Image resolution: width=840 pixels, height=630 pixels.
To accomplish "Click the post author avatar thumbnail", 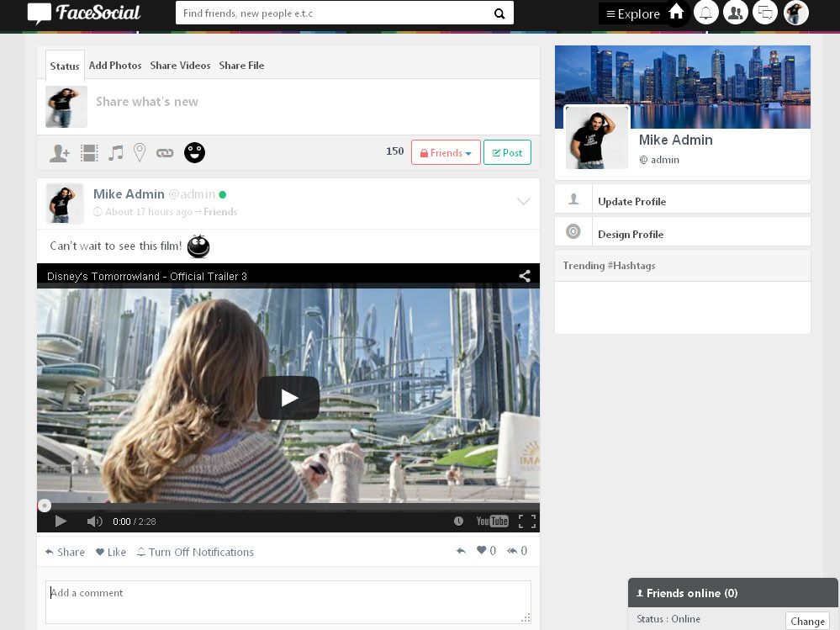I will click(x=65, y=204).
